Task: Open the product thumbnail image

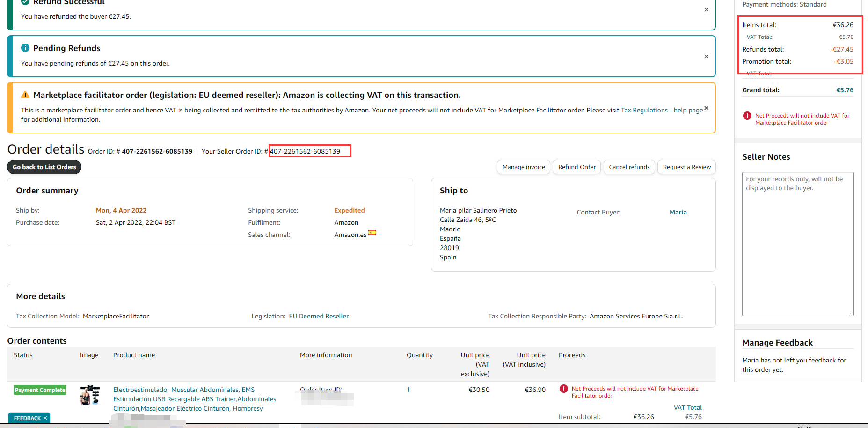Action: pos(90,395)
